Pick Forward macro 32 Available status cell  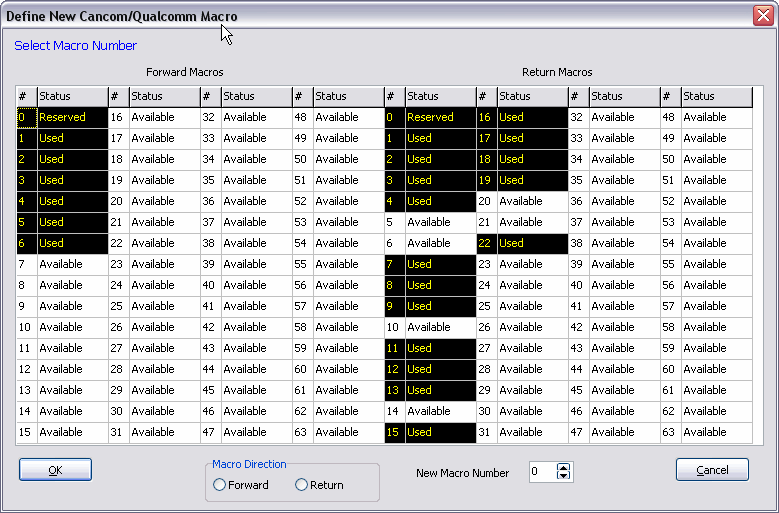pyautogui.click(x=254, y=117)
